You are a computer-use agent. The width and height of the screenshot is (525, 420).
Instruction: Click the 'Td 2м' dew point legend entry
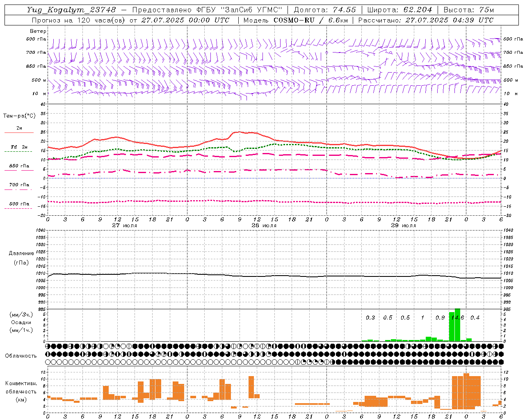coord(19,147)
